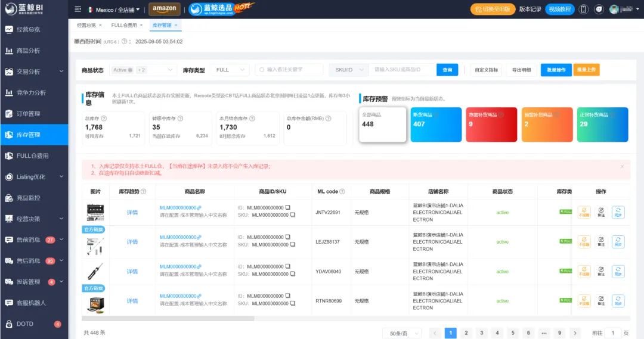The width and height of the screenshot is (644, 339).
Task: Close the 库存管理 tab
Action: point(176,25)
